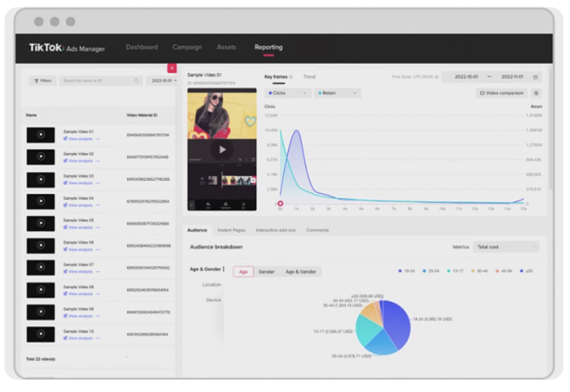Click the play icon on Sample Video 07 thumbnail
Image resolution: width=570 pixels, height=392 pixels.
coord(41,267)
